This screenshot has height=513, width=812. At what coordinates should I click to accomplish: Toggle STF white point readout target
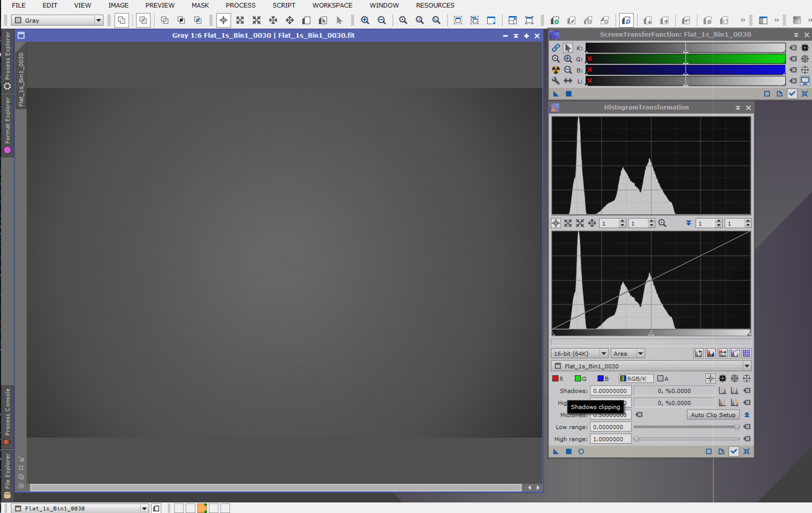pos(805,70)
